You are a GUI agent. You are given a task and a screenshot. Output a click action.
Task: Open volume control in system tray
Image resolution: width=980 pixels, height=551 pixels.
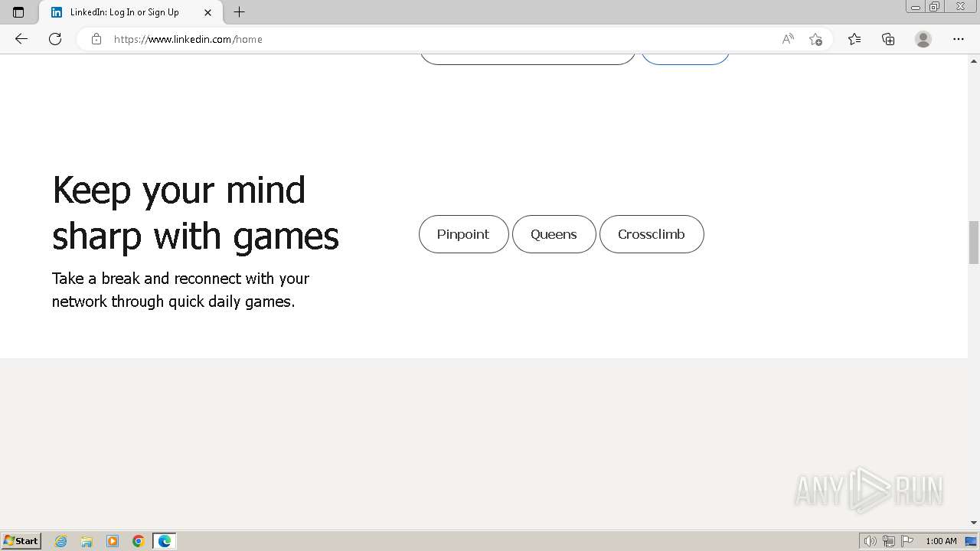point(870,541)
